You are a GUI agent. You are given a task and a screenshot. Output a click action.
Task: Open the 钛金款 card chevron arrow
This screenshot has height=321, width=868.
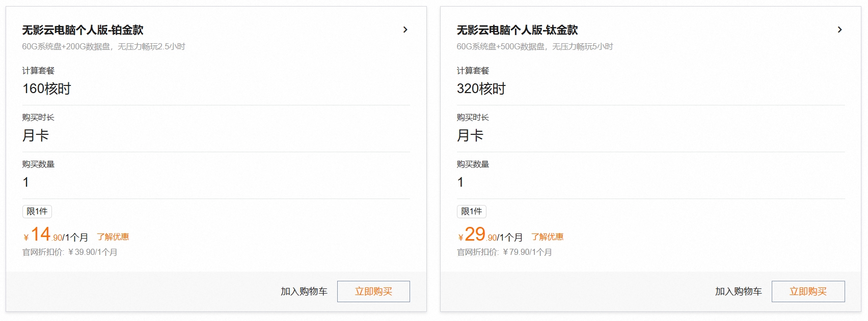(839, 30)
